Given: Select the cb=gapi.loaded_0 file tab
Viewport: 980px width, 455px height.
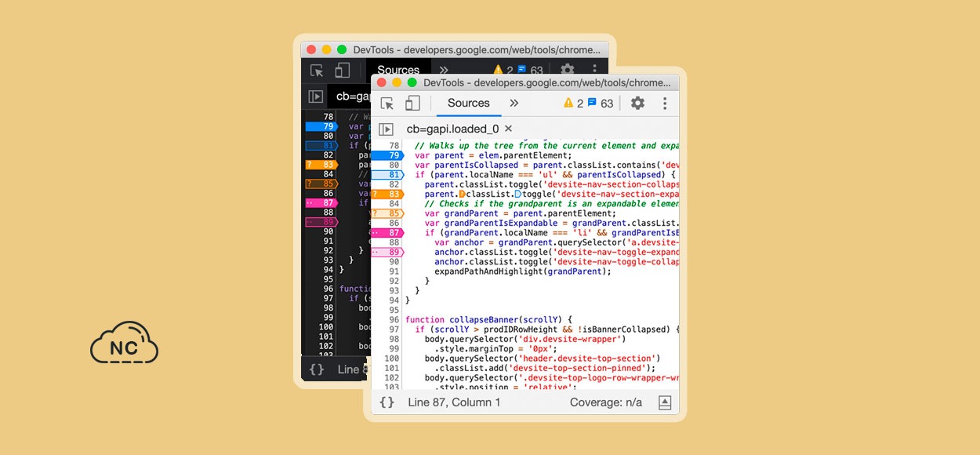Looking at the screenshot, I should tap(452, 129).
